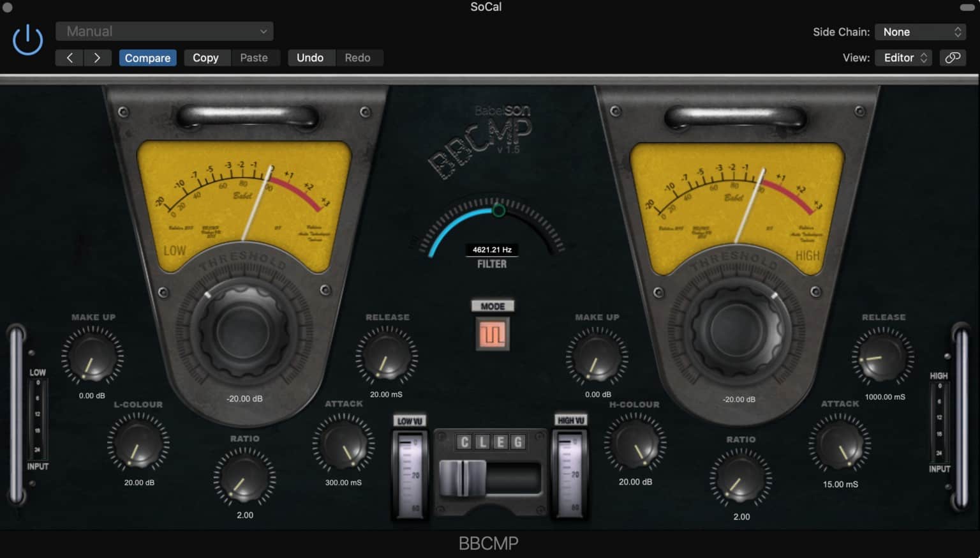Click the HIGH VU meter strip
Screen dimensions: 980x558
pos(570,474)
